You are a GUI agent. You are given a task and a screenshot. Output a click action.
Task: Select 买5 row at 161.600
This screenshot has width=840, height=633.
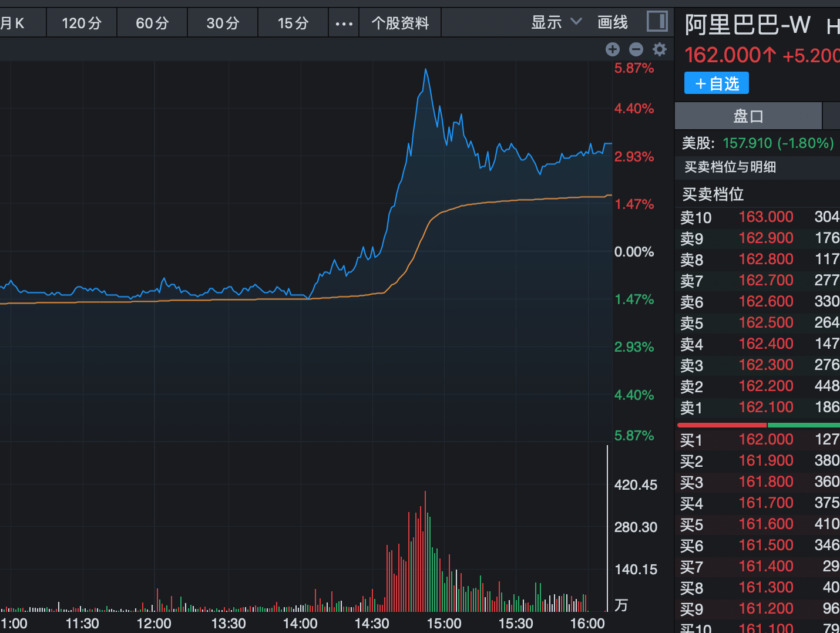[x=759, y=524]
